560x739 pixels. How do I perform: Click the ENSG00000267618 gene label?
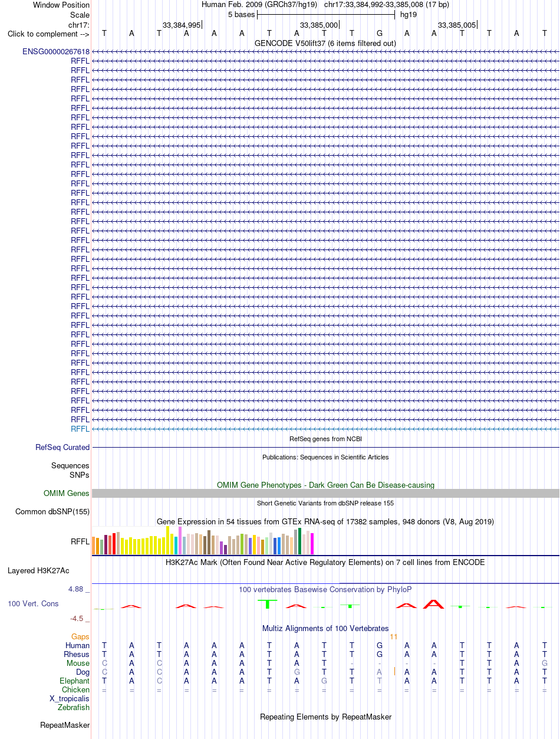56,51
